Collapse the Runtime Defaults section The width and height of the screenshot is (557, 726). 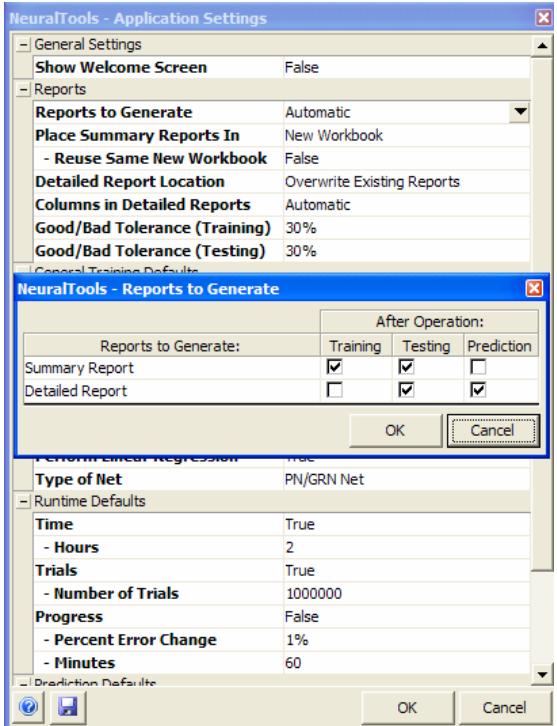(23, 501)
